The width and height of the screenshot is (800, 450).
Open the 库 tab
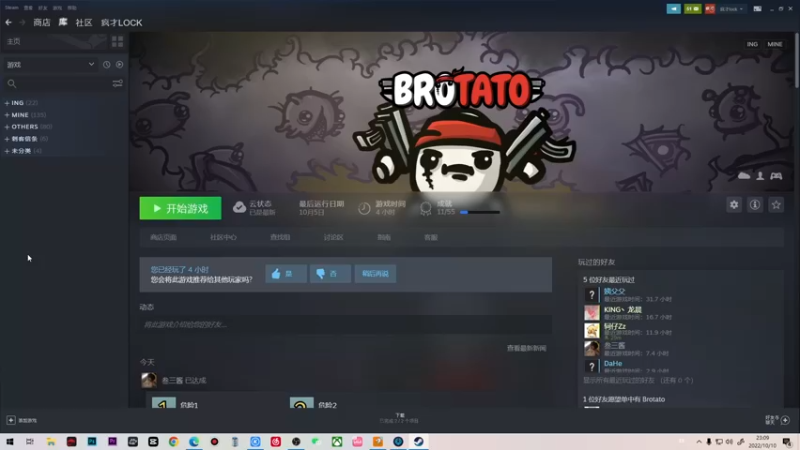(x=63, y=22)
